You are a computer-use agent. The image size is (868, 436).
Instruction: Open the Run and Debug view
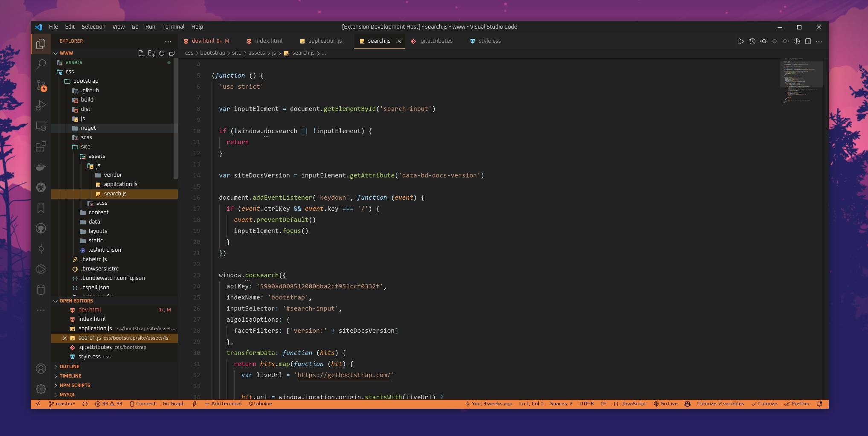[41, 105]
